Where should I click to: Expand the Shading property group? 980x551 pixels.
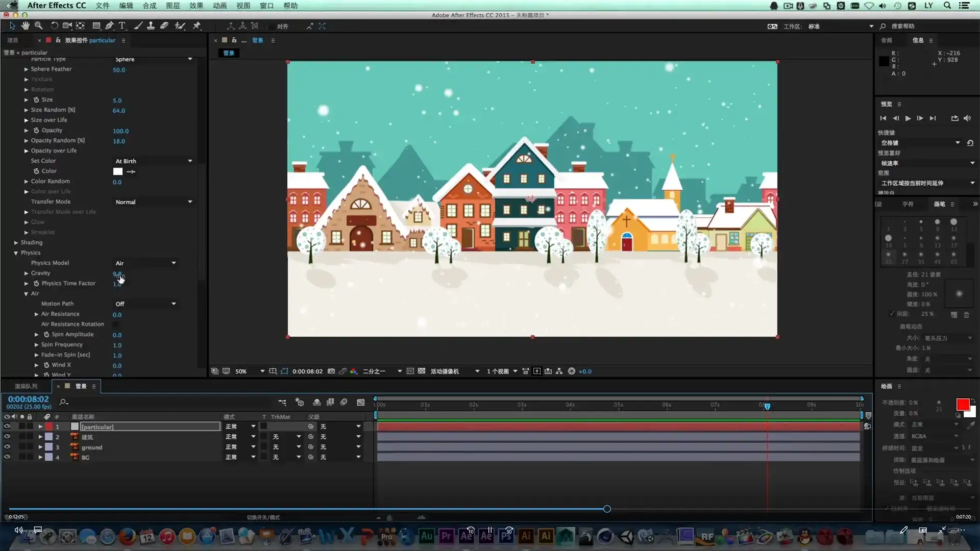coord(16,243)
